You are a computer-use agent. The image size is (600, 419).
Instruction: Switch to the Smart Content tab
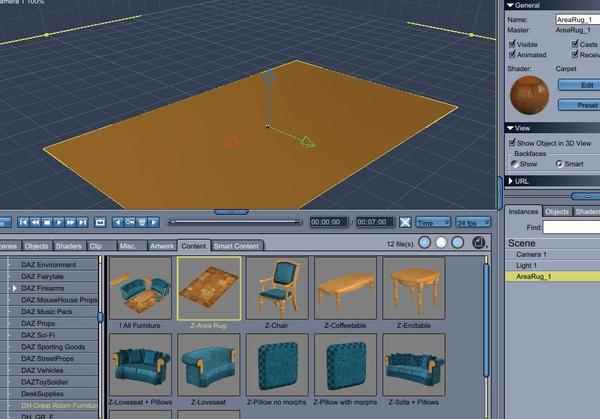click(236, 246)
